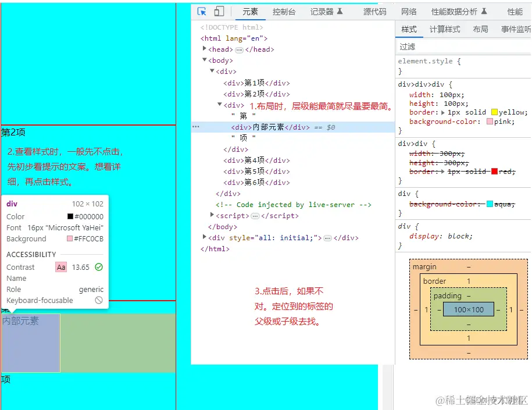
Task: Open the three-dot actions for selected node
Action: [x=196, y=127]
